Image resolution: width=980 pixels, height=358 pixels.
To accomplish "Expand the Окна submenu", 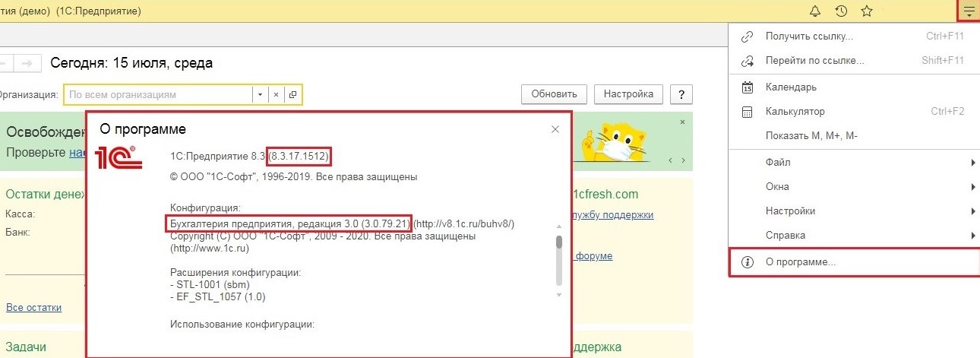I will click(854, 186).
